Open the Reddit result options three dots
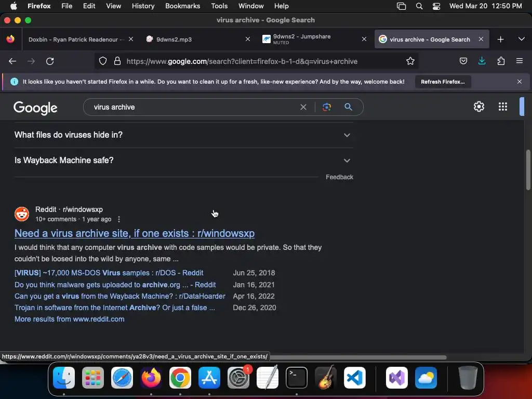 pyautogui.click(x=119, y=220)
